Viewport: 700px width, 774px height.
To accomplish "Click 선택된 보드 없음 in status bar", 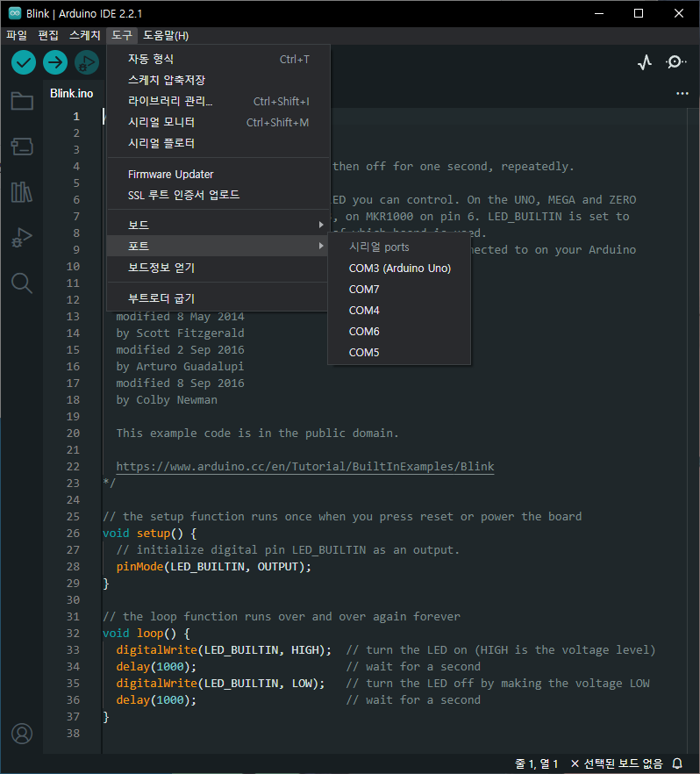I will pyautogui.click(x=618, y=763).
